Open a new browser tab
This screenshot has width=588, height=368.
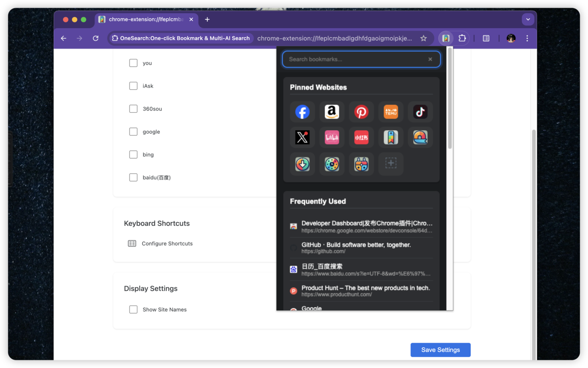tap(207, 19)
